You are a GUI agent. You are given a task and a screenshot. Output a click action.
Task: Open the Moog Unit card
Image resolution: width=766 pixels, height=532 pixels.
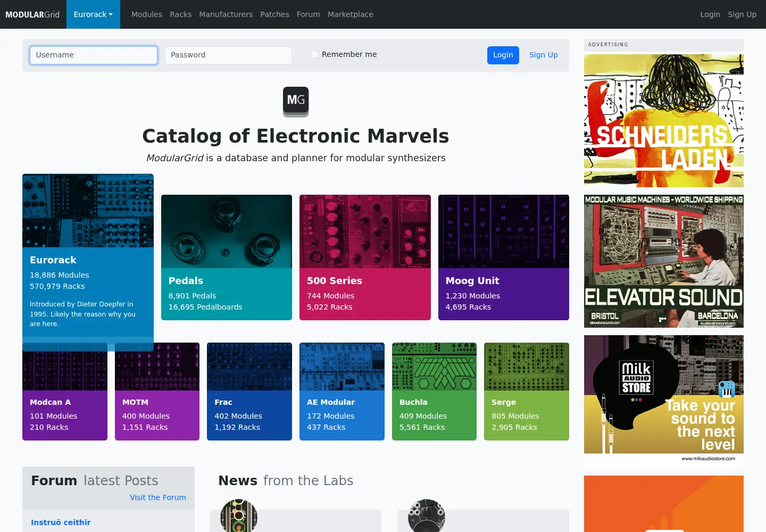click(504, 257)
